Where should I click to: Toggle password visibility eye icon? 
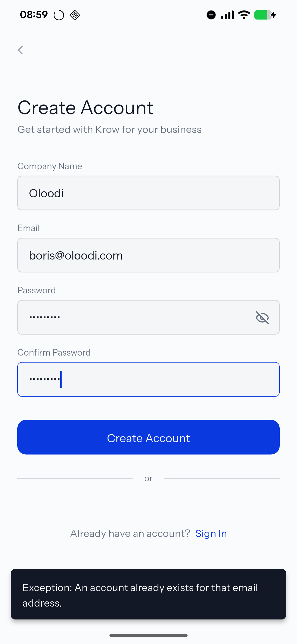tap(262, 317)
